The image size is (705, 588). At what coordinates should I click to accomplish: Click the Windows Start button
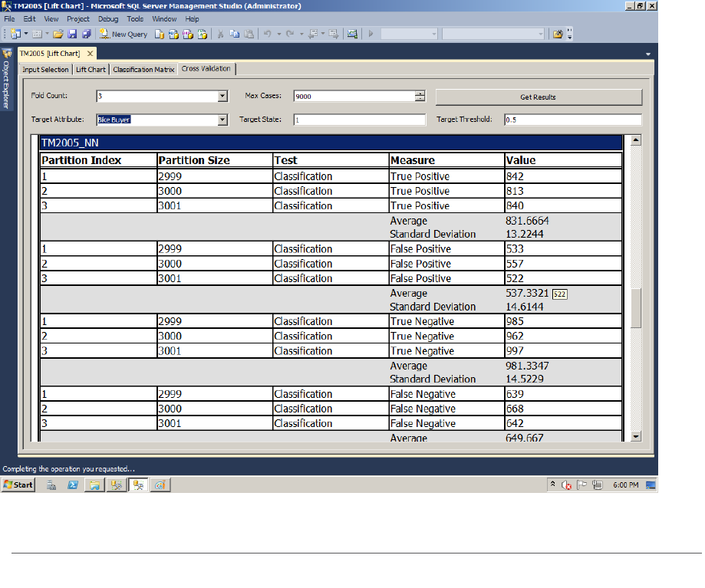(x=18, y=485)
